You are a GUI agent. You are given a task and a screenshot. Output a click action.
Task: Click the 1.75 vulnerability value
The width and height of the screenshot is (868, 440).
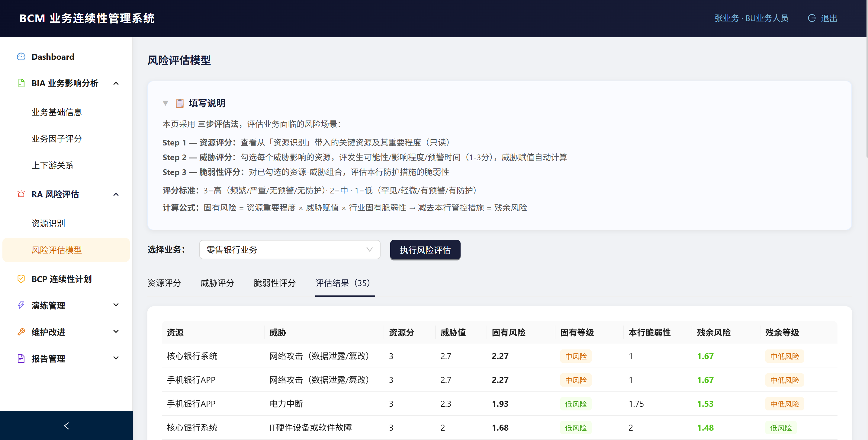636,404
